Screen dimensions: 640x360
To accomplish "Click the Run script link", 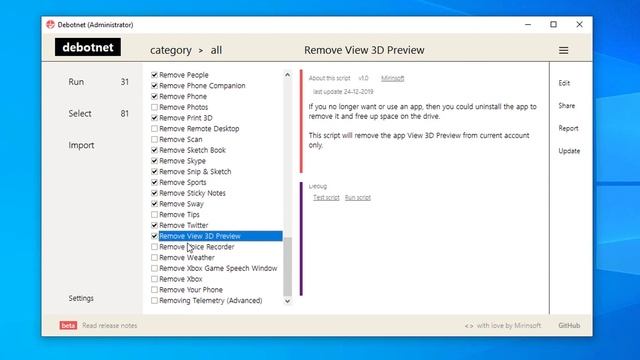I will click(x=358, y=198).
